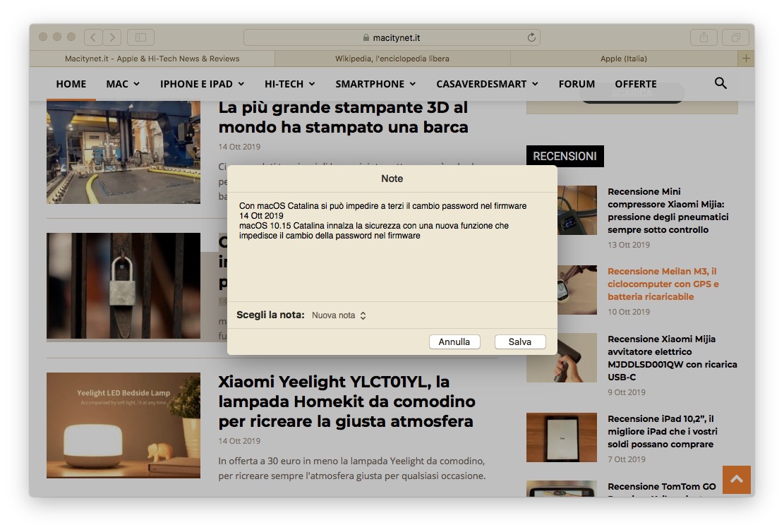Expand the MAC dropdown menu
The width and height of the screenshot is (784, 532).
click(x=123, y=84)
